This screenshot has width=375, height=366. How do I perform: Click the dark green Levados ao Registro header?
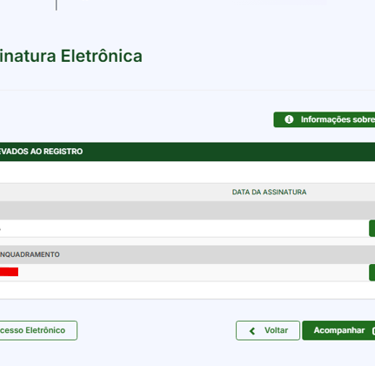click(x=187, y=152)
